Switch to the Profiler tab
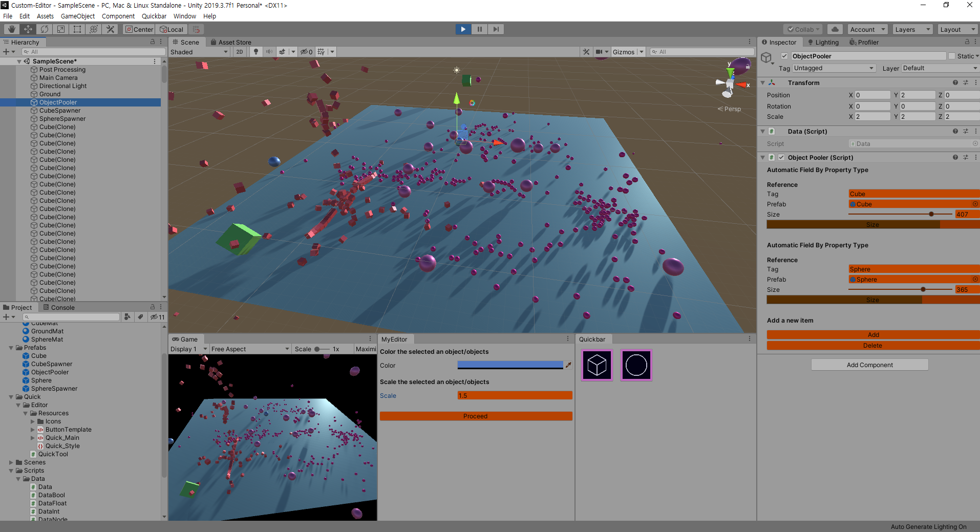Viewport: 980px width, 532px height. coord(864,42)
